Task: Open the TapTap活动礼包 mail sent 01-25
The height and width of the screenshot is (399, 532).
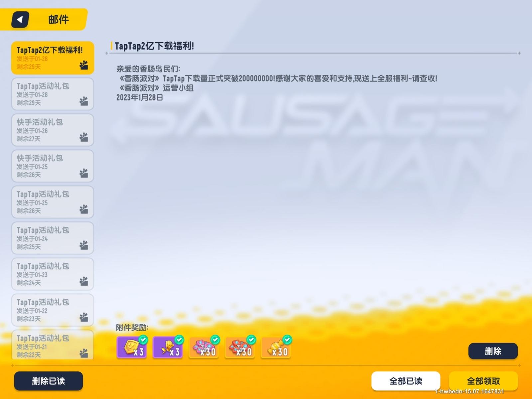Action: (53, 202)
